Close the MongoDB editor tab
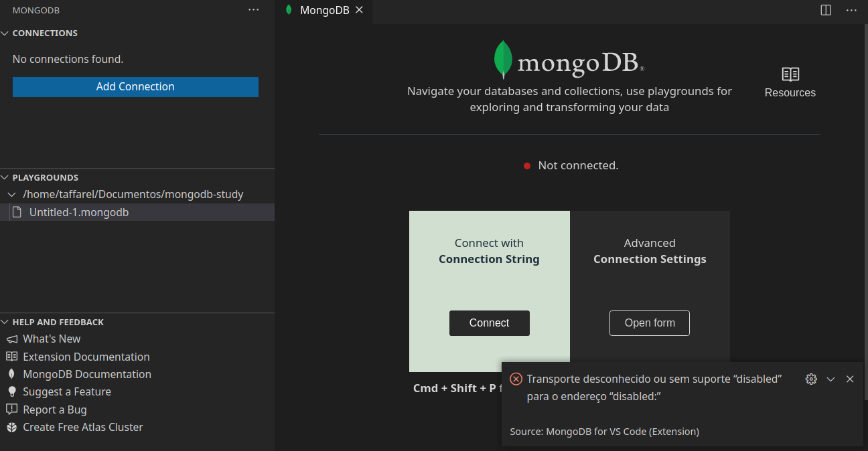This screenshot has width=868, height=451. coord(359,10)
